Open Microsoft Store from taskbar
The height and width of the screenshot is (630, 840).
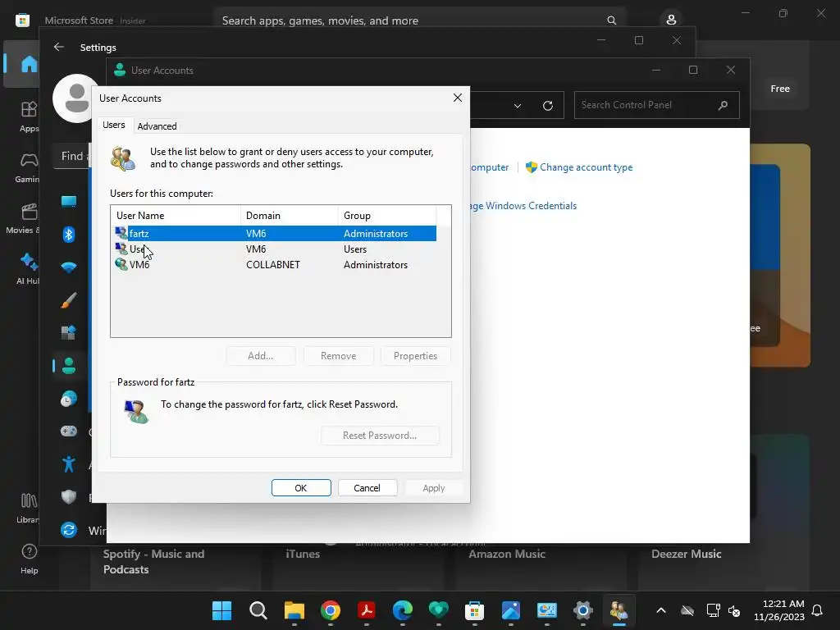point(475,610)
